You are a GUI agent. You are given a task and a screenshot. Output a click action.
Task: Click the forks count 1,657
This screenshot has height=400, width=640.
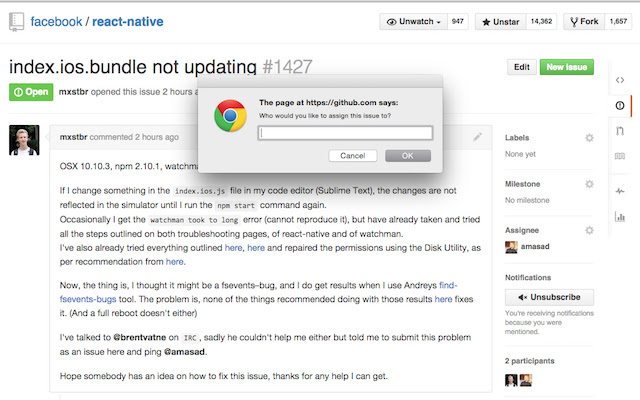618,22
